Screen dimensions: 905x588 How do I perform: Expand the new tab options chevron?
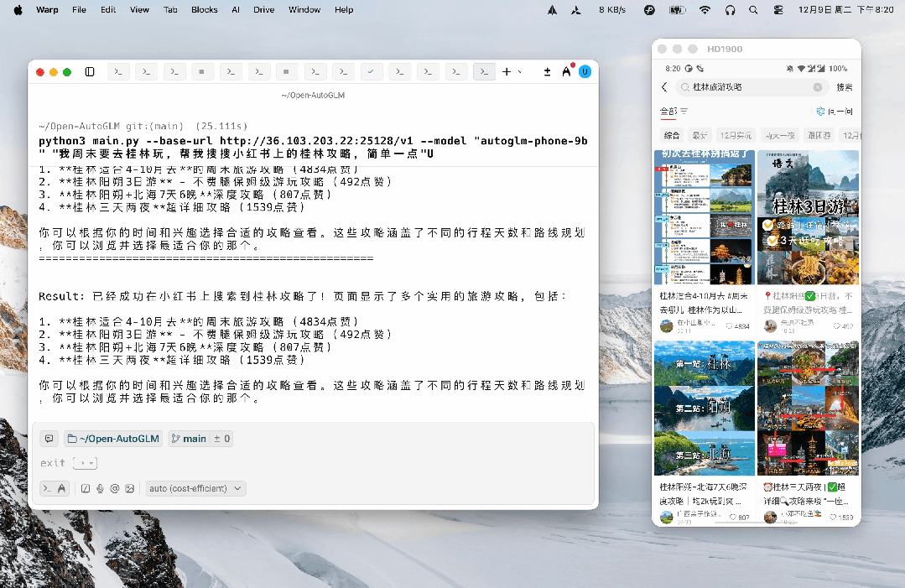[x=520, y=72]
